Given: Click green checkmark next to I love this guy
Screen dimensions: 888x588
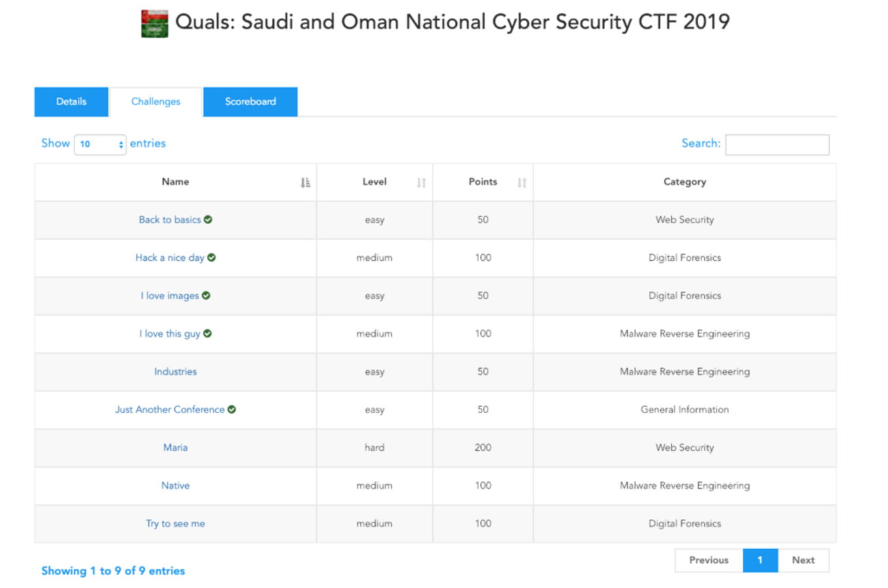Looking at the screenshot, I should pos(208,334).
